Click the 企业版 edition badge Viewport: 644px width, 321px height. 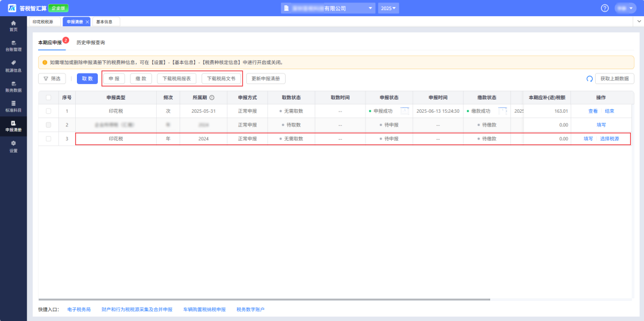58,8
